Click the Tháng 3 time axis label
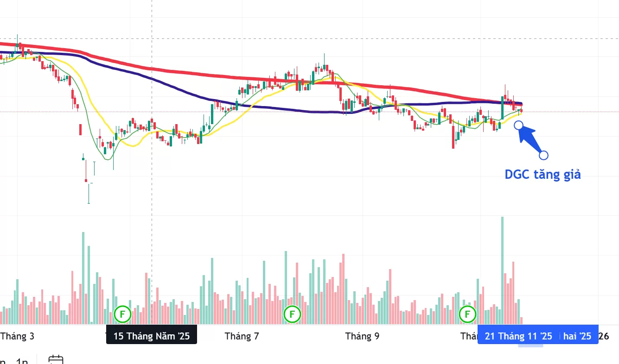Screen dimensions: 619x364 click(18, 336)
